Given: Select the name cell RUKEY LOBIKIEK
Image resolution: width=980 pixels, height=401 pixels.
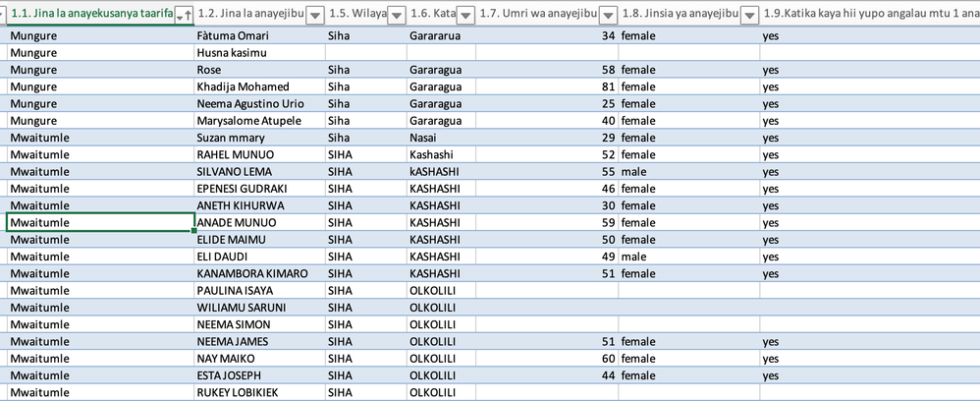Looking at the screenshot, I should 259,392.
